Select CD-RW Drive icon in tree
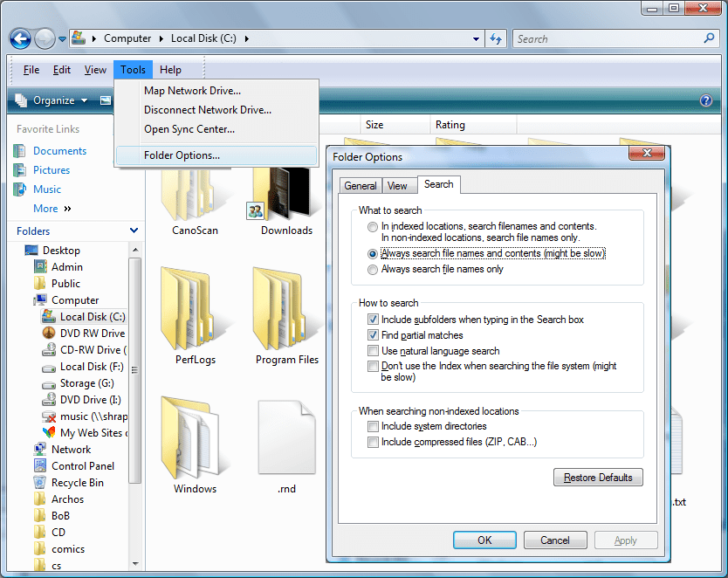Image resolution: width=728 pixels, height=578 pixels. pyautogui.click(x=49, y=349)
